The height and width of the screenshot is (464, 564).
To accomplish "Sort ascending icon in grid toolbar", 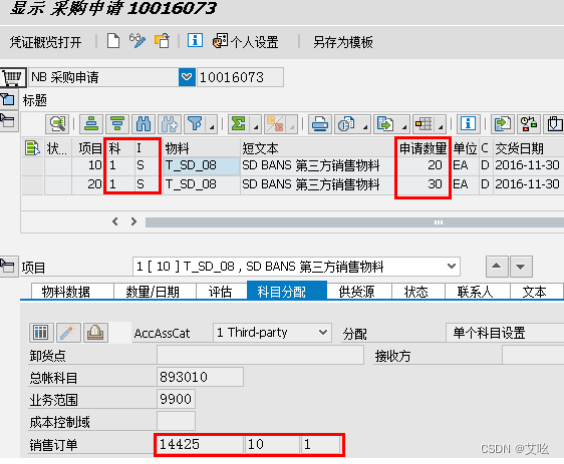I will pyautogui.click(x=91, y=124).
